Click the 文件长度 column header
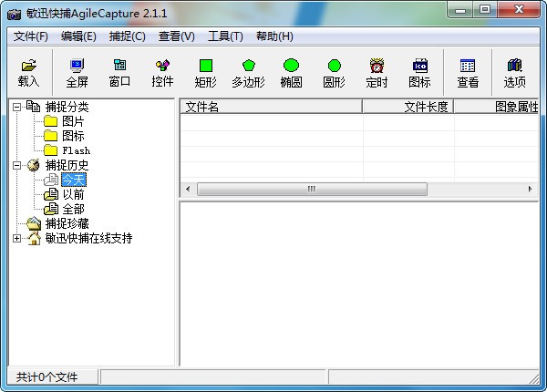The image size is (547, 392). pyautogui.click(x=407, y=107)
